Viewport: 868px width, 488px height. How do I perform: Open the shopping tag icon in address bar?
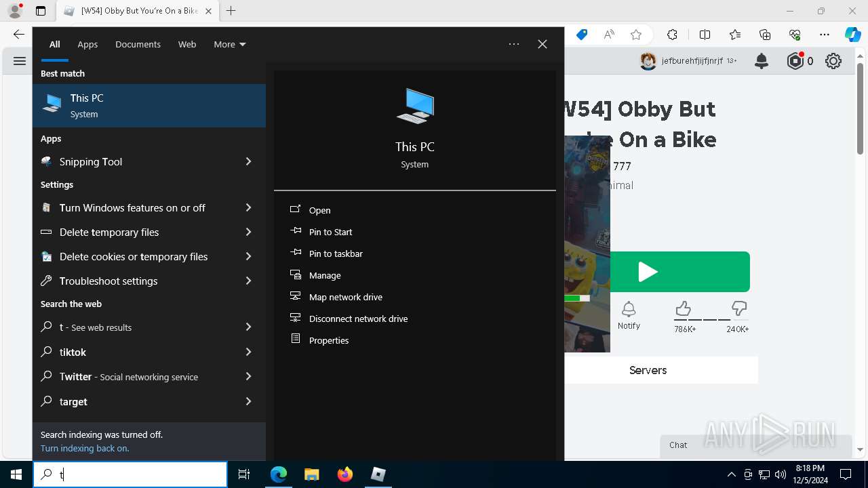tap(582, 35)
